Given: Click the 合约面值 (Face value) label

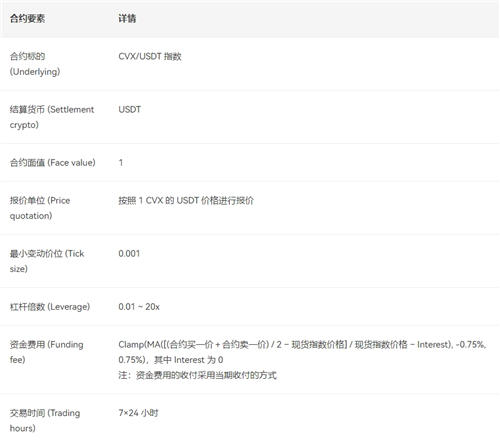Looking at the screenshot, I should point(53,163).
